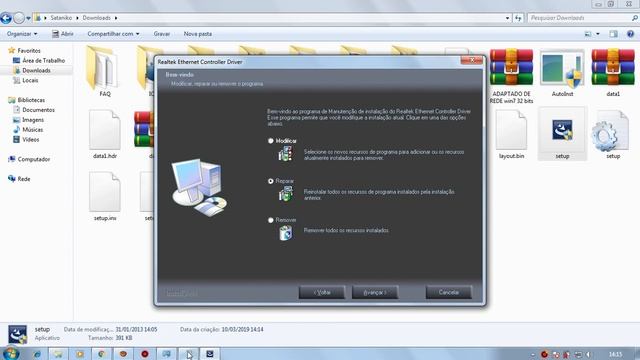Image resolution: width=640 pixels, height=360 pixels.
Task: Select the FAQ folder
Action: click(x=104, y=72)
